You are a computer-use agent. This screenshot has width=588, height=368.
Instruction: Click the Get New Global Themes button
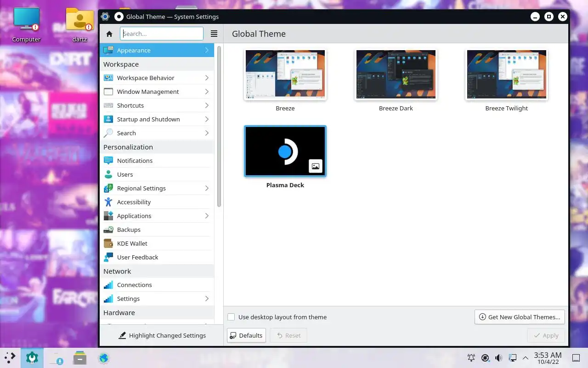tap(520, 317)
